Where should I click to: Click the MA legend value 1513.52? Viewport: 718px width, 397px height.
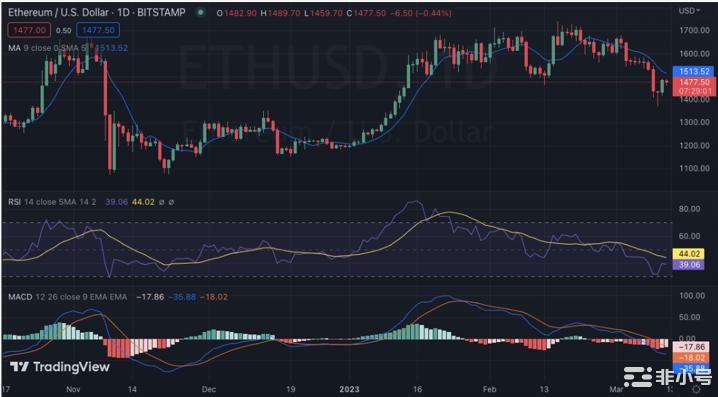[112, 48]
